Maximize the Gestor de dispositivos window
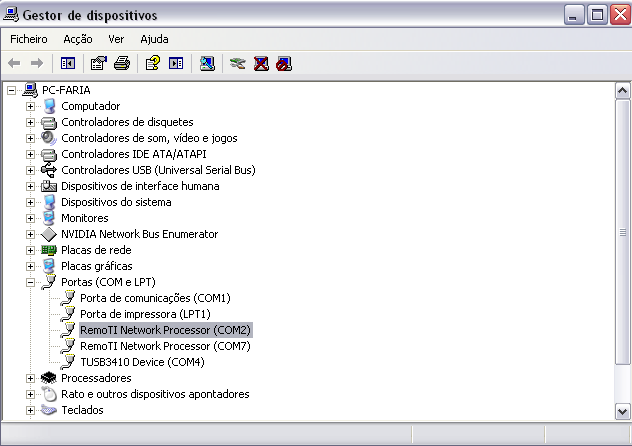 pyautogui.click(x=597, y=16)
